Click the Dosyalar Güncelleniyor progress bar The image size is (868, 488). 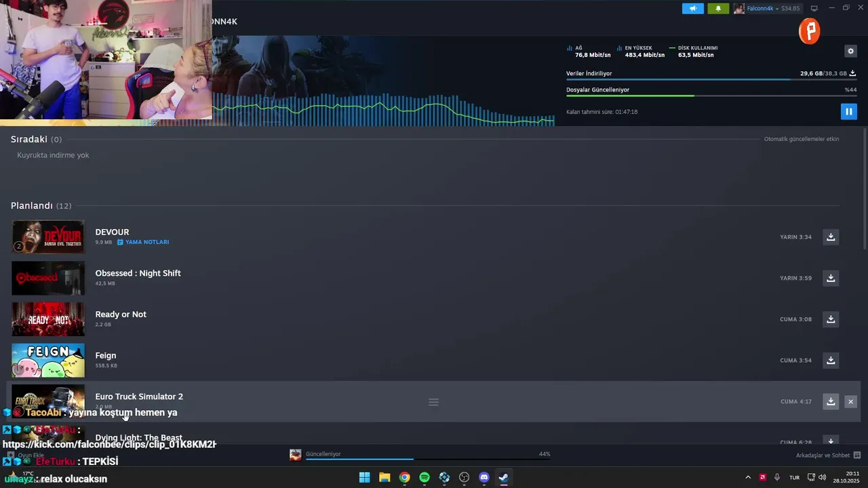[x=711, y=96]
